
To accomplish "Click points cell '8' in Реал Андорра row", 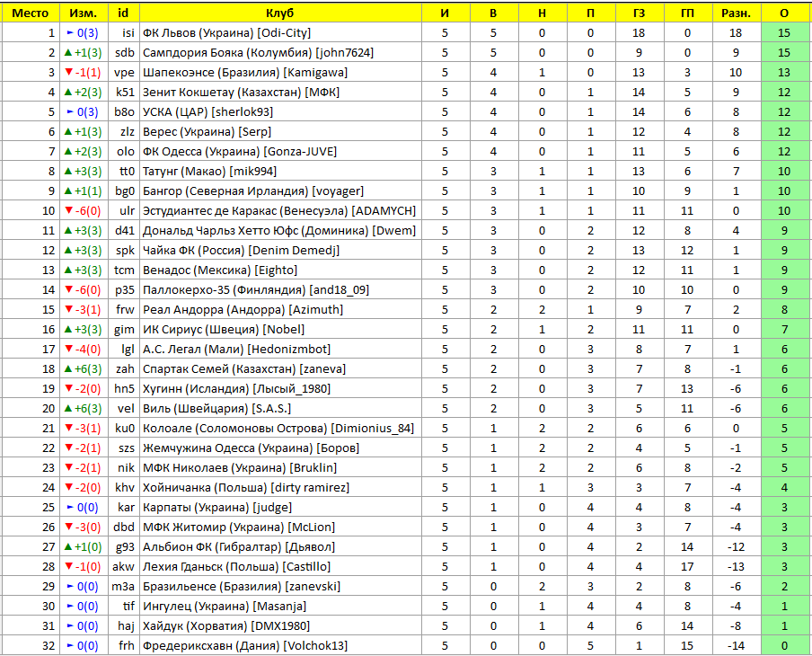I will coord(784,310).
